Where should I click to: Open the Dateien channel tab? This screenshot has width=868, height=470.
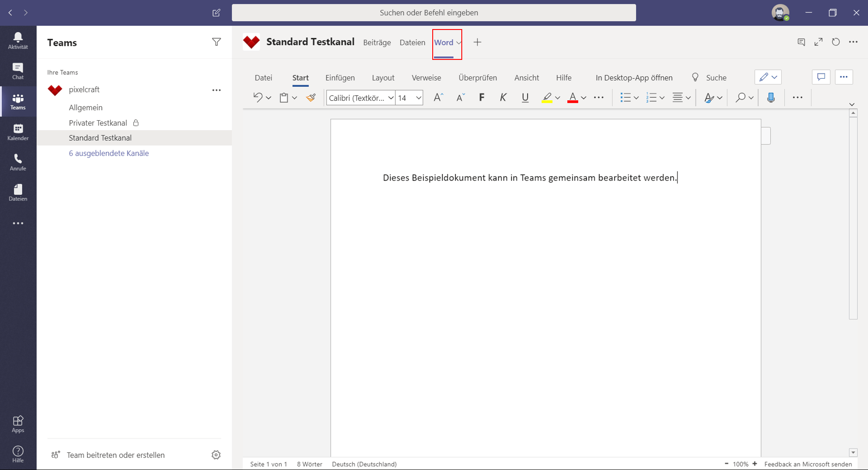[x=412, y=43]
